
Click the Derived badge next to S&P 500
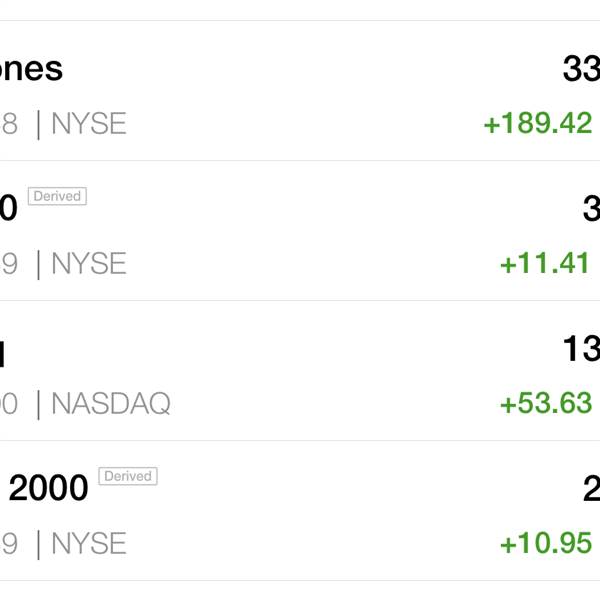pyautogui.click(x=57, y=196)
